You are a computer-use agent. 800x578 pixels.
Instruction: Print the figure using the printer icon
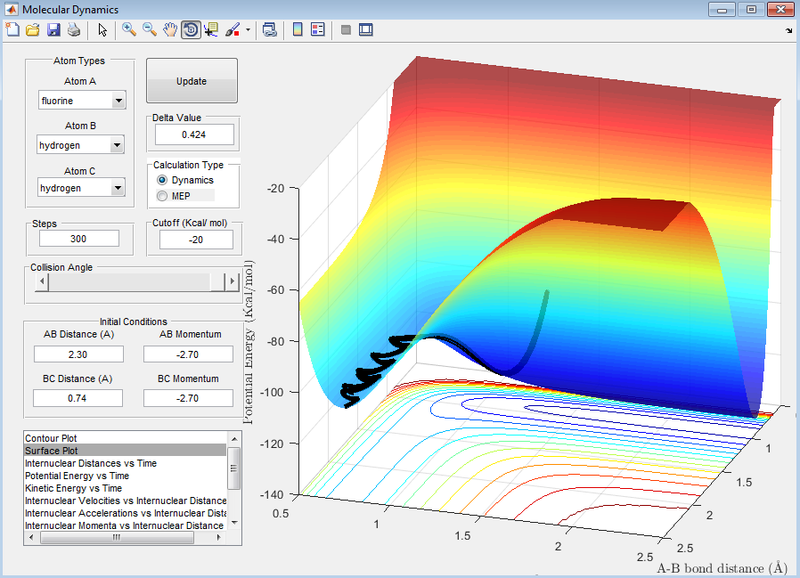73,30
